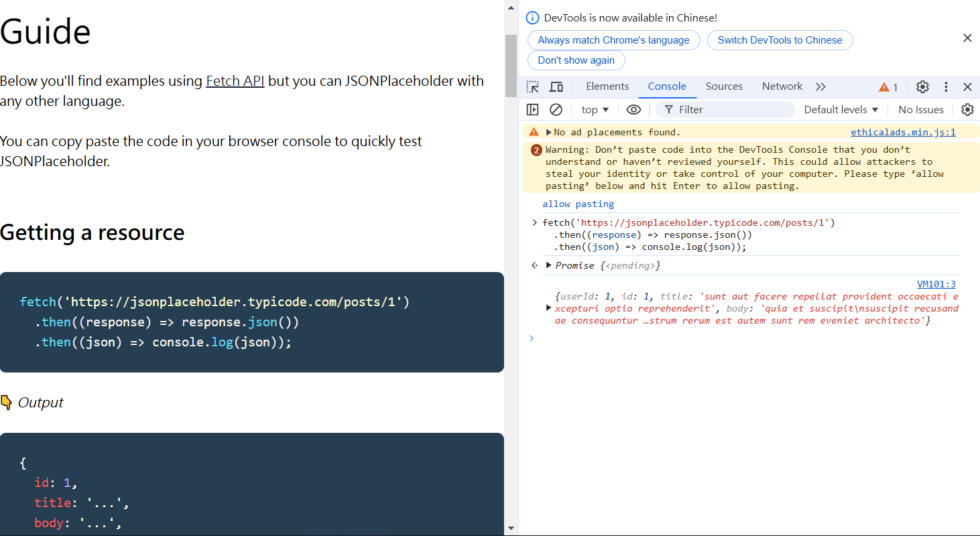980x536 pixels.
Task: Expand the Promise pending object
Action: coord(549,265)
